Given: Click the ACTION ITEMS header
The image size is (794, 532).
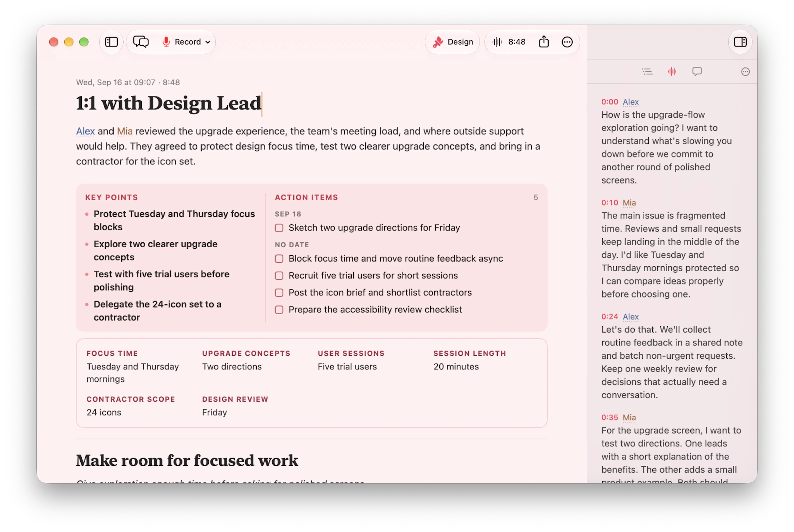Looking at the screenshot, I should pos(306,197).
